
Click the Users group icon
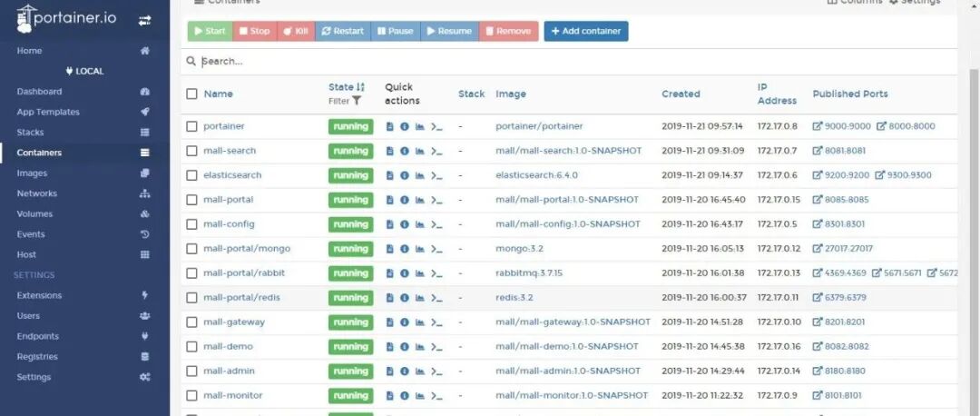click(145, 316)
